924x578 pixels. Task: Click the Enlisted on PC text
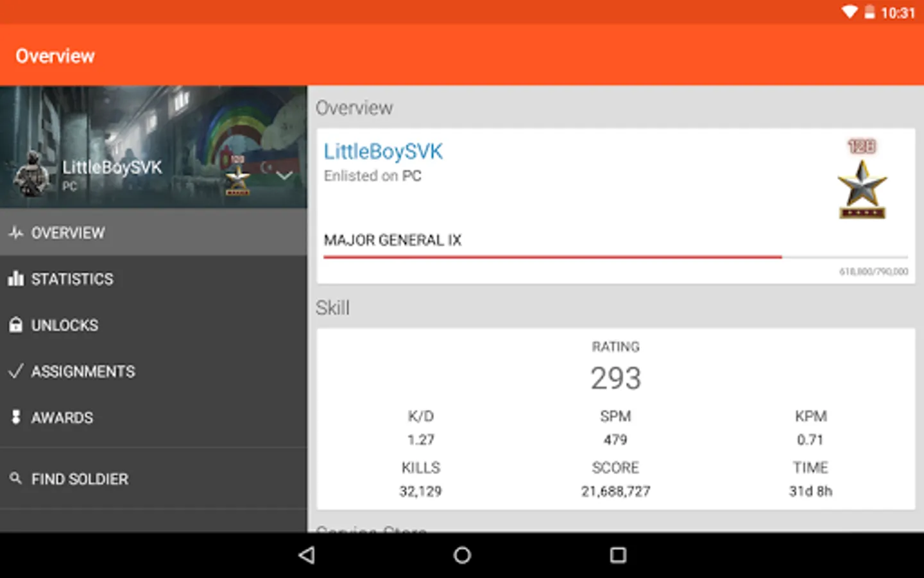pyautogui.click(x=373, y=176)
